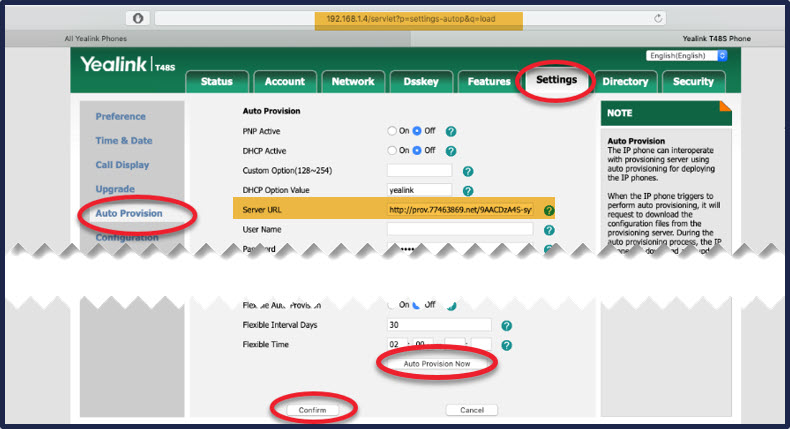790x429 pixels.
Task: Open the Security tab
Action: [693, 82]
